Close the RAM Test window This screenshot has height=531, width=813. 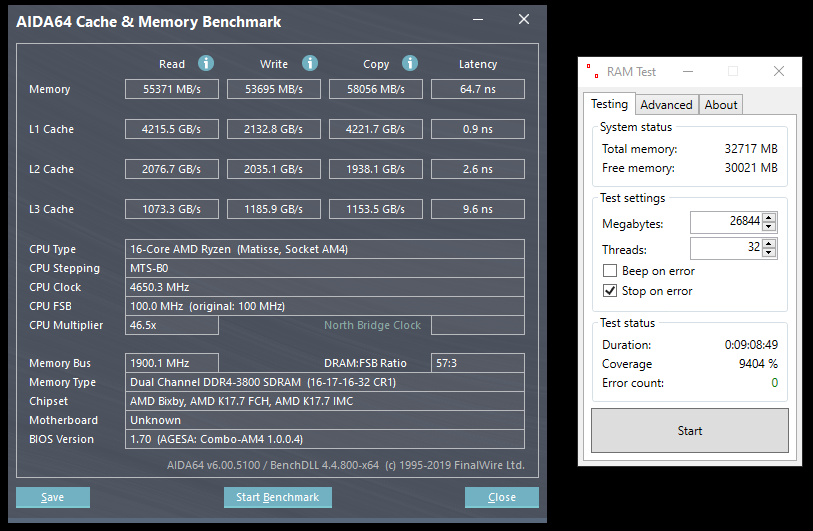778,71
